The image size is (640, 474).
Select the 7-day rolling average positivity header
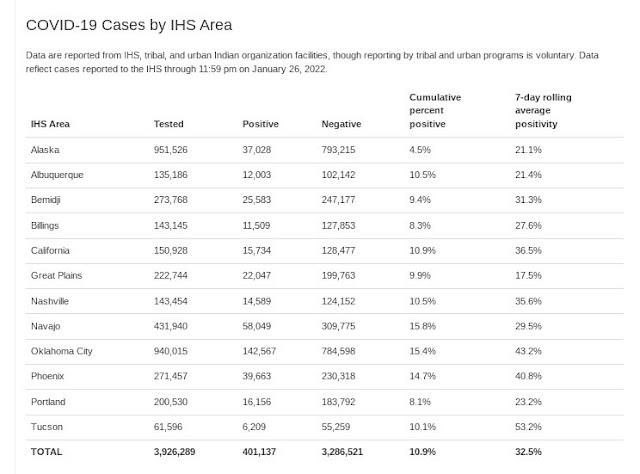pos(543,111)
